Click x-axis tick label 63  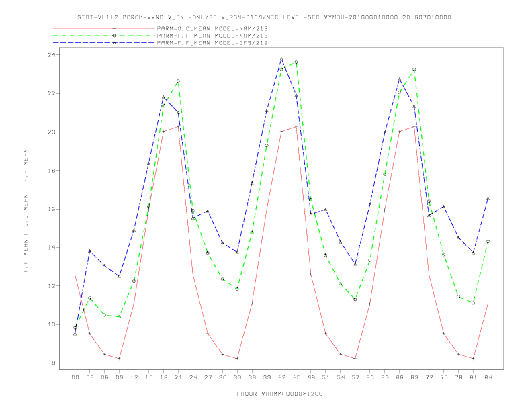(x=385, y=377)
